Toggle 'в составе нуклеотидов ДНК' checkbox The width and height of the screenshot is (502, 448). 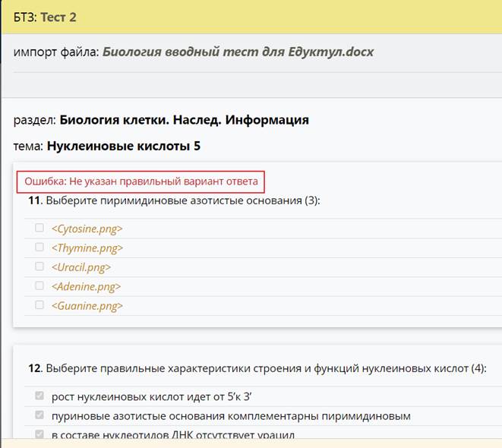(39, 434)
